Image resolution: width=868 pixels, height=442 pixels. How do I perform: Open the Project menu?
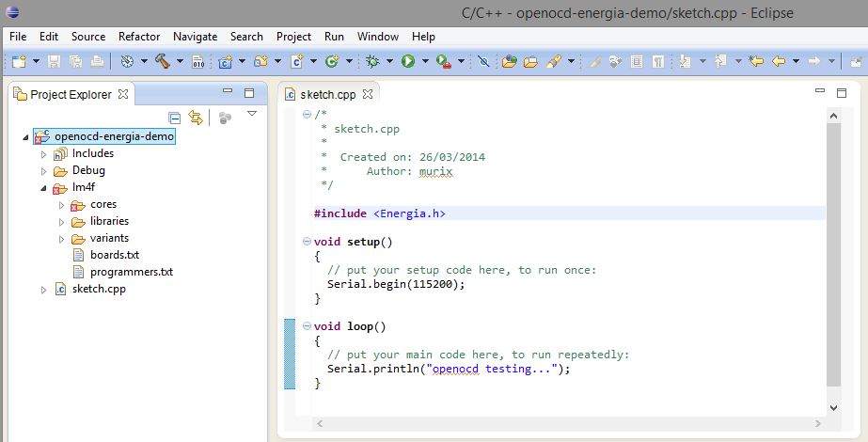(x=293, y=37)
